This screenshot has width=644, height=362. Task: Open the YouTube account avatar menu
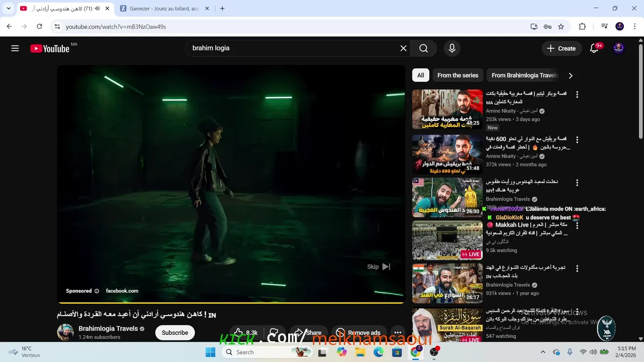[x=619, y=48]
